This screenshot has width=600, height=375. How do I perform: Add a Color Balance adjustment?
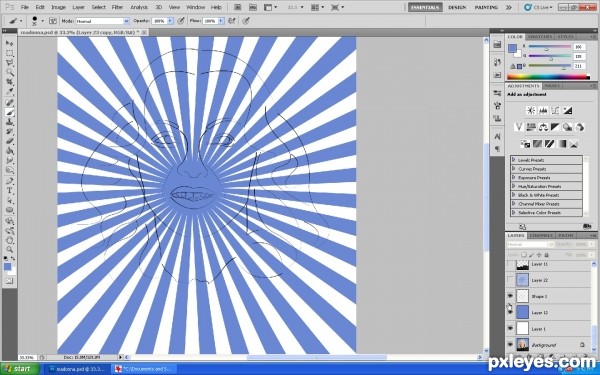click(x=543, y=127)
